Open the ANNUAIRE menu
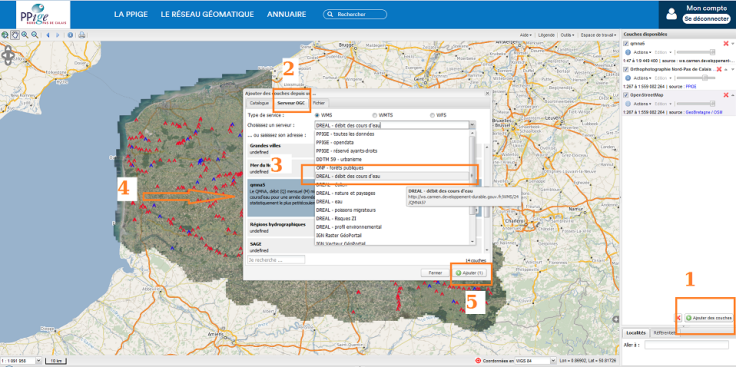Screen dimensions: 736x367 (x=286, y=15)
